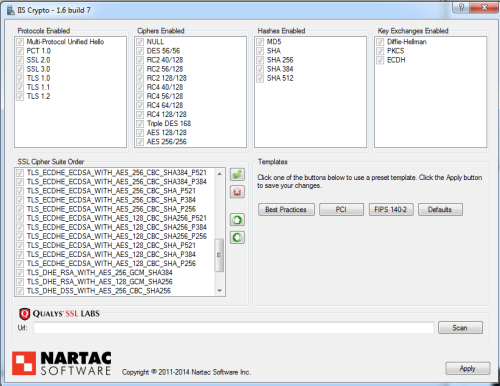Move selected cipher suite up with green arrow
Viewport: 500px width, 386px height.
237,220
